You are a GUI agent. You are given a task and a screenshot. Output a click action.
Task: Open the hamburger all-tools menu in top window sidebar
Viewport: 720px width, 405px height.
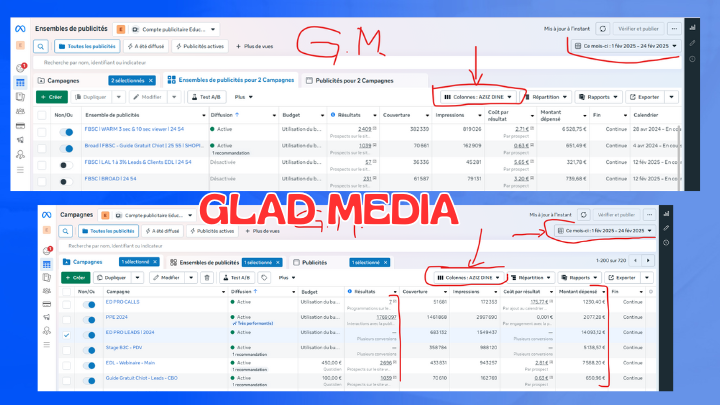(20, 170)
